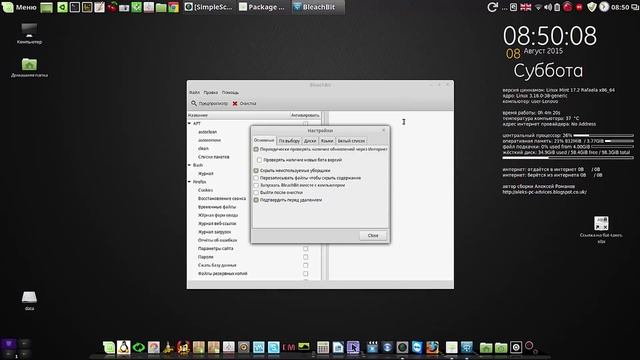The image size is (640, 360).
Task: Switch to the Основные tab in Настройки
Action: tap(264, 140)
